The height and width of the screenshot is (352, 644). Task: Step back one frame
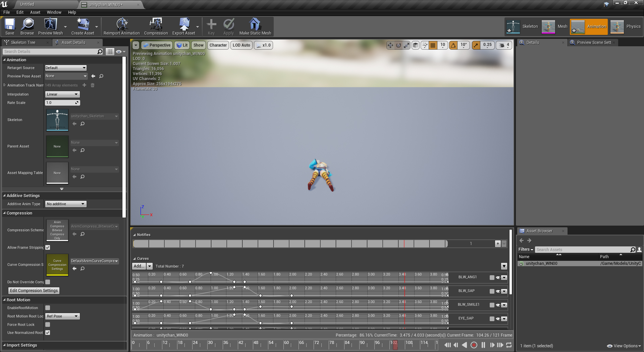[x=456, y=345]
